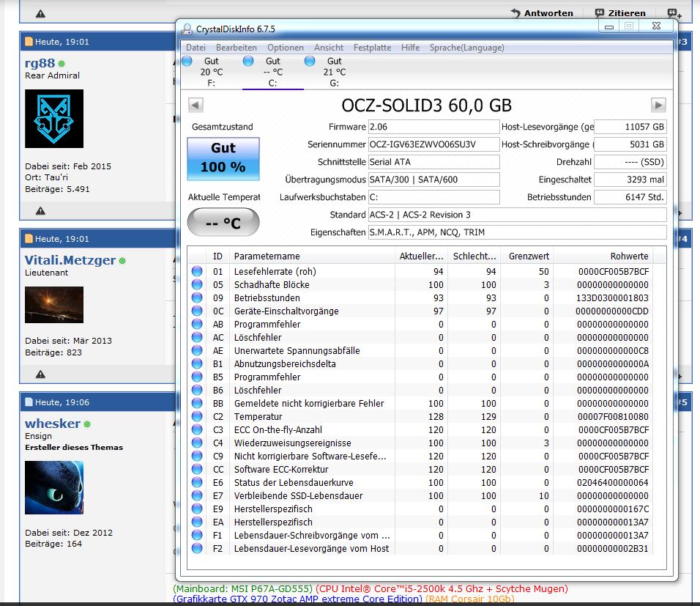This screenshot has height=606, width=700.
Task: Click Vitali.Metzger's avatar image
Action: pyautogui.click(x=54, y=304)
